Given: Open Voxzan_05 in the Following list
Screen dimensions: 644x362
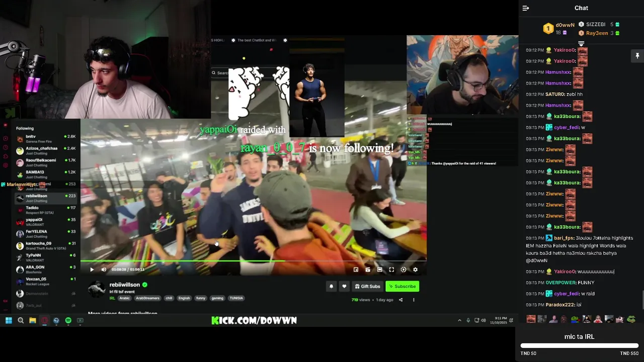Looking at the screenshot, I should pos(45,281).
